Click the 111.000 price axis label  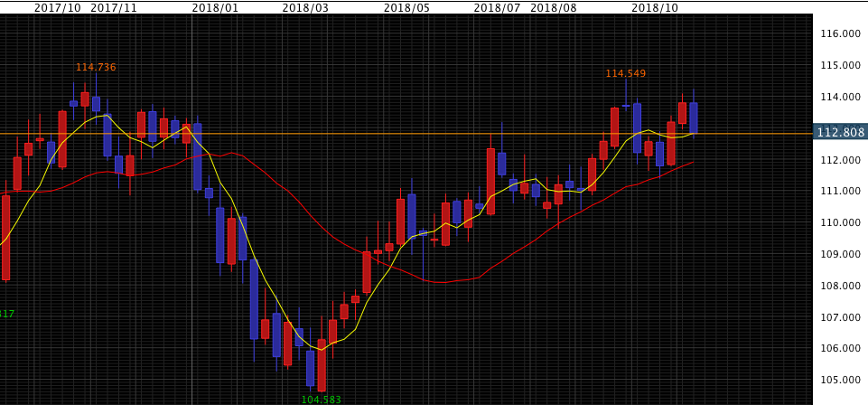click(x=840, y=191)
